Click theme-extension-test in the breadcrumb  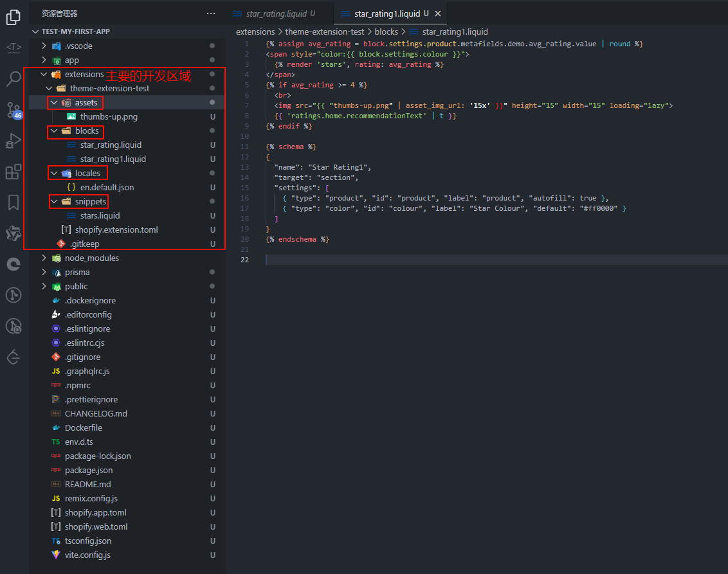pyautogui.click(x=326, y=31)
